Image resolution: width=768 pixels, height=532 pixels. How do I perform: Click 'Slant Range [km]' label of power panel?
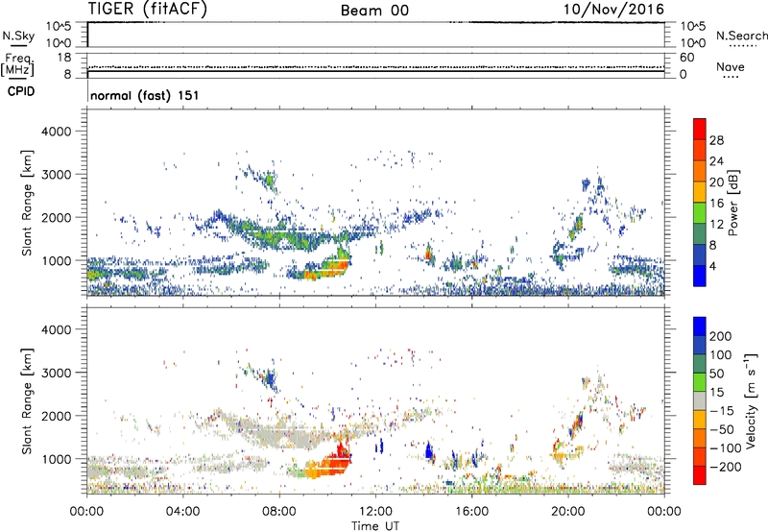click(27, 203)
